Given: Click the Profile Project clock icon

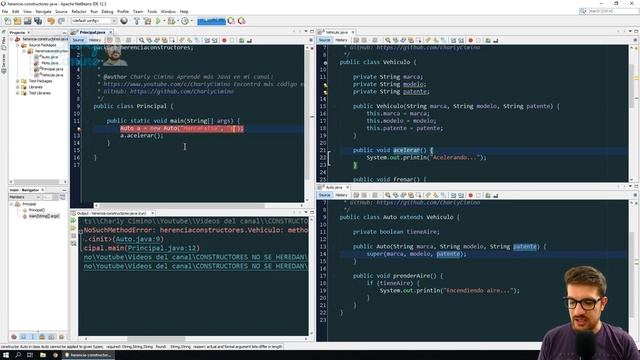Looking at the screenshot, I should point(185,21).
